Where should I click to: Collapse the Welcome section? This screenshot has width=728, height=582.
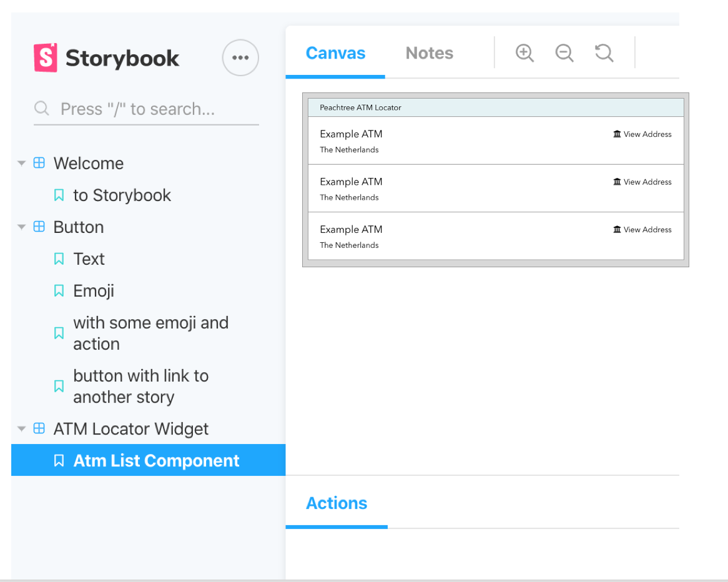(22, 163)
